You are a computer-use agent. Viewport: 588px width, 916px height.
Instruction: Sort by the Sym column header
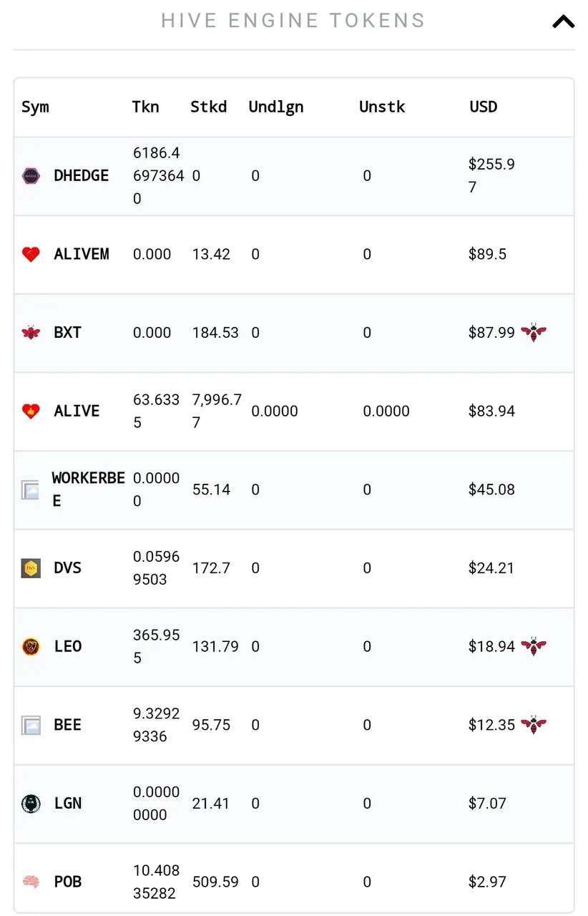[x=35, y=107]
